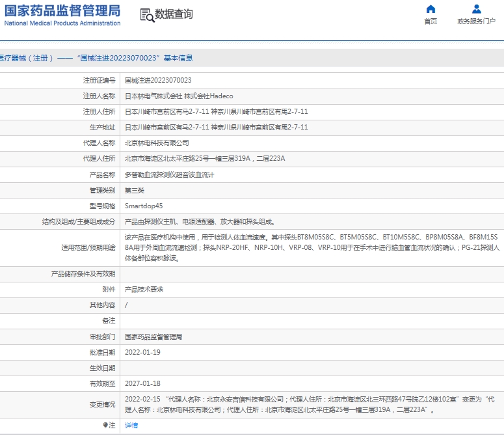This screenshot has height=438, width=504.
Task: Click the 其他内容 slash value
Action: tap(126, 305)
